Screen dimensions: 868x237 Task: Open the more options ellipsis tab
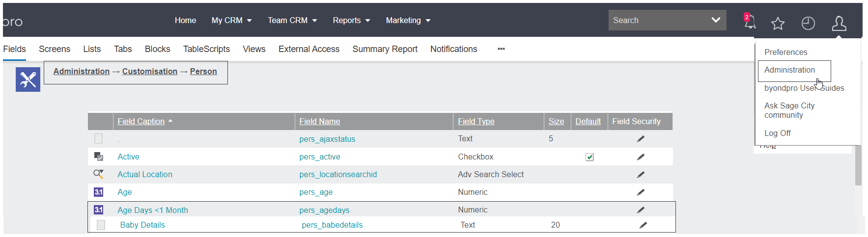coord(501,49)
